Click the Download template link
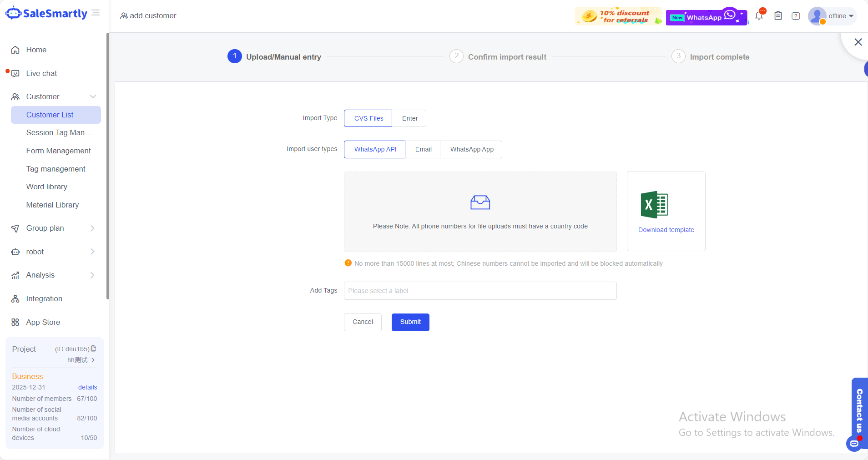The width and height of the screenshot is (868, 460). point(666,230)
